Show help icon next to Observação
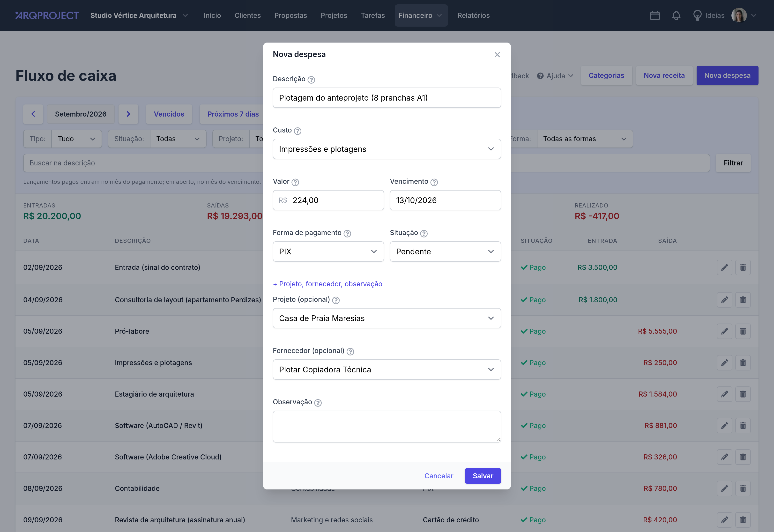 click(318, 403)
